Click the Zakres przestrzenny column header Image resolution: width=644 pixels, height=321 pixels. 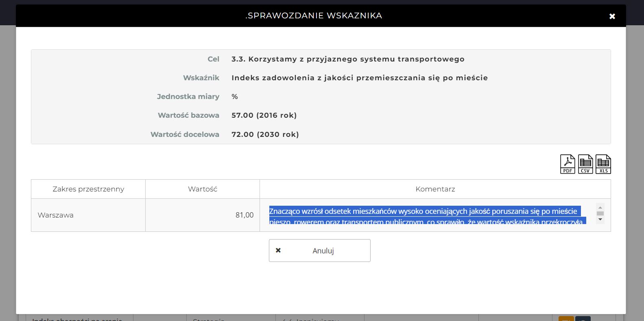[x=88, y=189]
